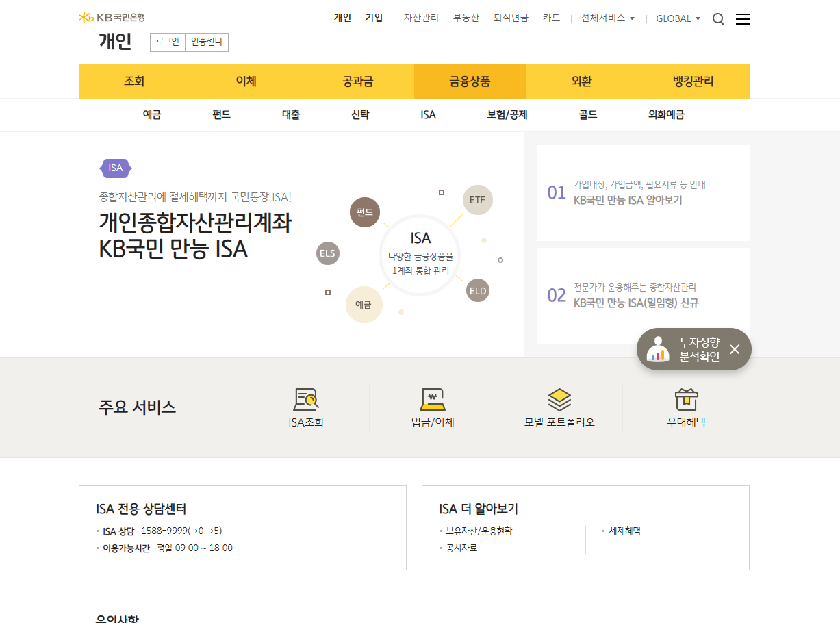
Task: Go to the 이체 main menu
Action: pos(246,81)
